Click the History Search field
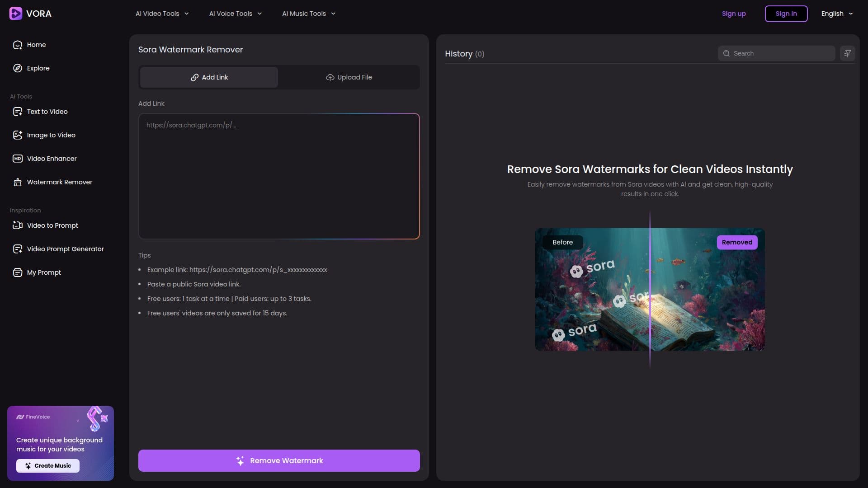The height and width of the screenshot is (488, 868). (x=776, y=53)
